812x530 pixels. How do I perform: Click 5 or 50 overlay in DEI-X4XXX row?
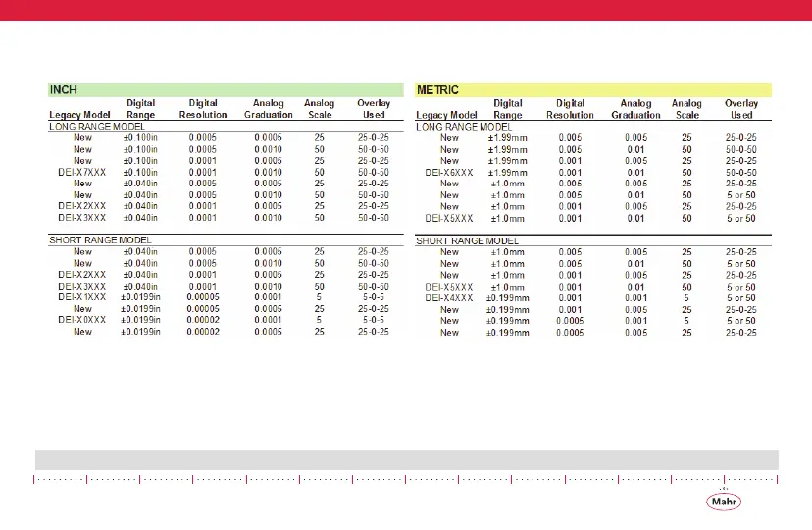[x=741, y=298]
